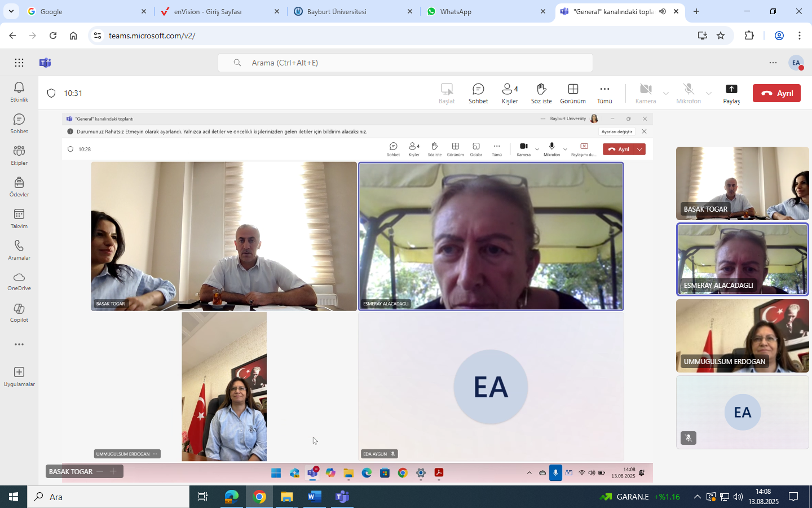Open Word from the Windows taskbar

314,497
